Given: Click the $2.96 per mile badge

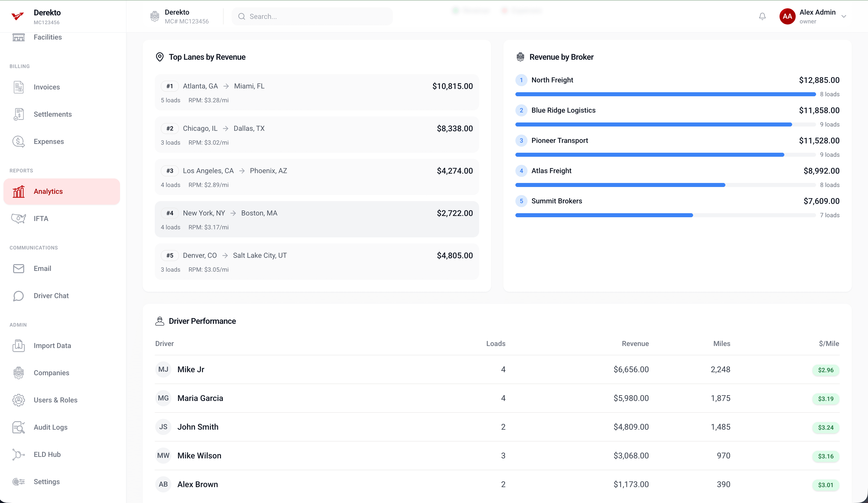Looking at the screenshot, I should (x=826, y=370).
